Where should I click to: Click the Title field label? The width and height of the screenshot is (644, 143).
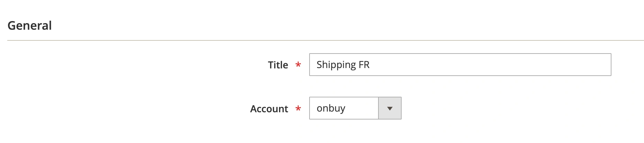(x=278, y=65)
